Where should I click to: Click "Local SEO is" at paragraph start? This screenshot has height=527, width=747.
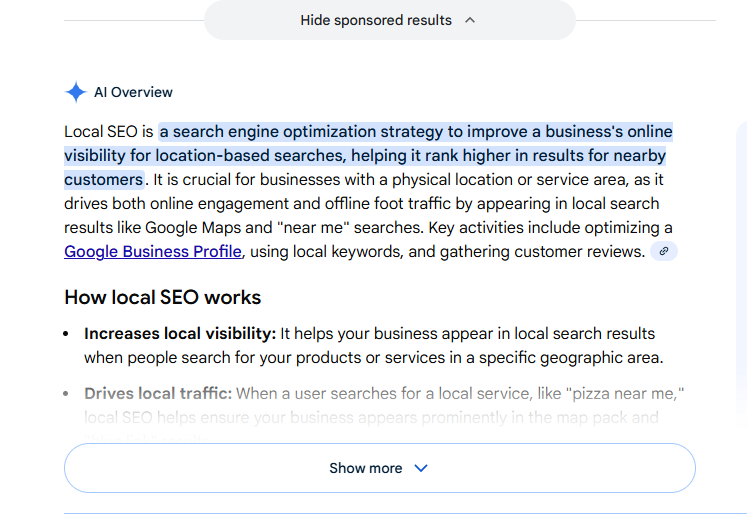tap(108, 132)
